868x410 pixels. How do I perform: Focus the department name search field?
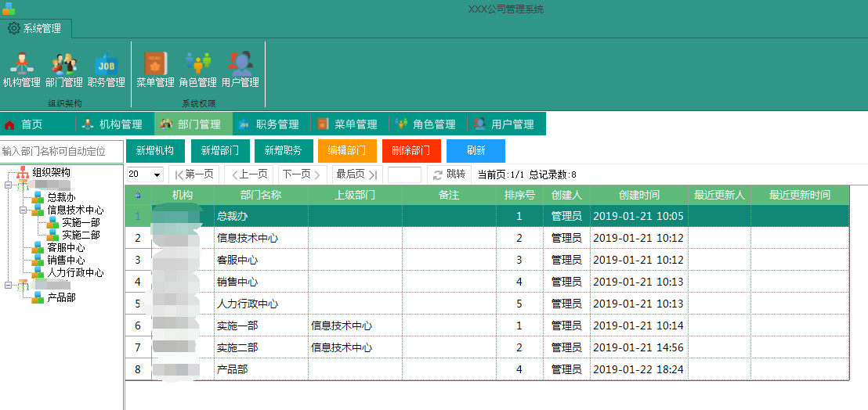tap(61, 151)
